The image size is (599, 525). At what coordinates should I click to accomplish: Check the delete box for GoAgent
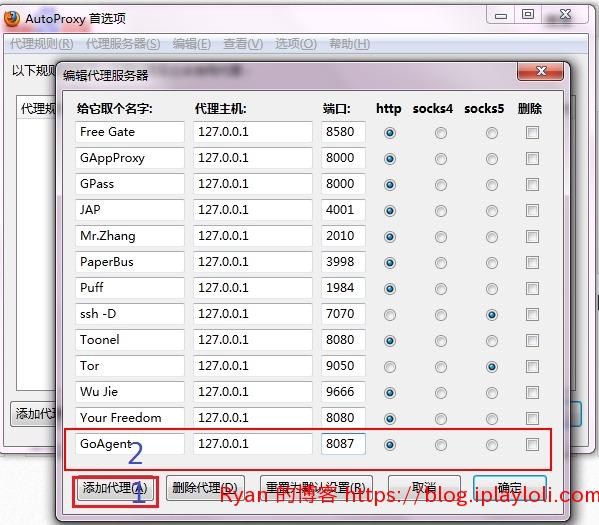[532, 444]
